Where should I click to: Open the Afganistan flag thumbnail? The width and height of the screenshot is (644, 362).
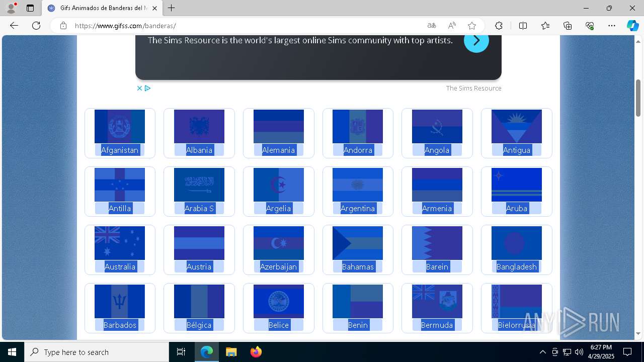tap(120, 126)
